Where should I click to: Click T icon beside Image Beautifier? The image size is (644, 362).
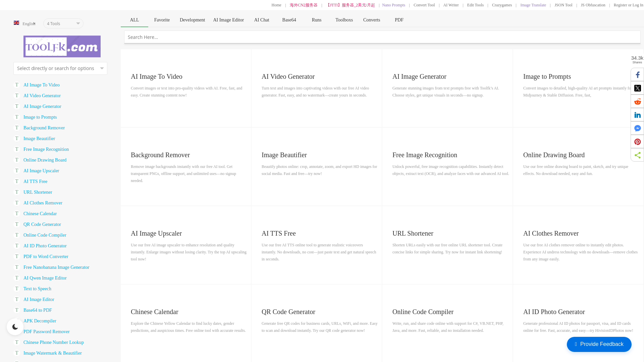(17, 138)
